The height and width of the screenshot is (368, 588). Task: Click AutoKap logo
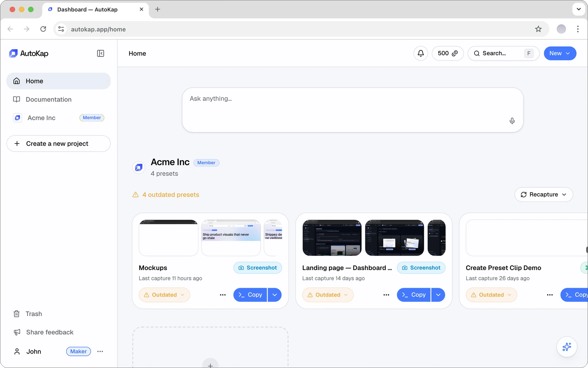(x=29, y=53)
